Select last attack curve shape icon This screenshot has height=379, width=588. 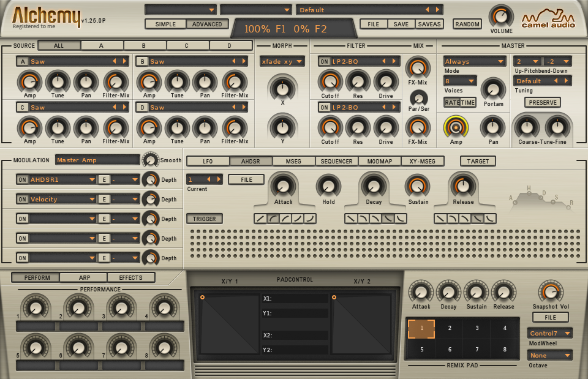click(x=310, y=219)
